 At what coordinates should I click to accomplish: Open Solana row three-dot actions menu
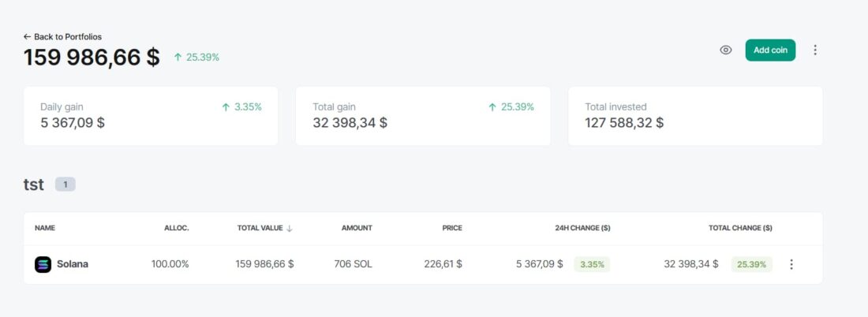(791, 264)
